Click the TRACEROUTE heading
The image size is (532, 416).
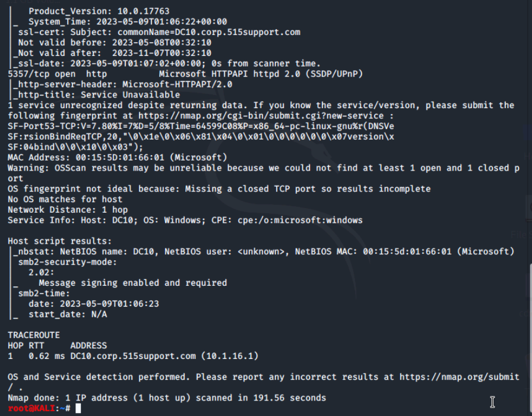[x=34, y=335]
